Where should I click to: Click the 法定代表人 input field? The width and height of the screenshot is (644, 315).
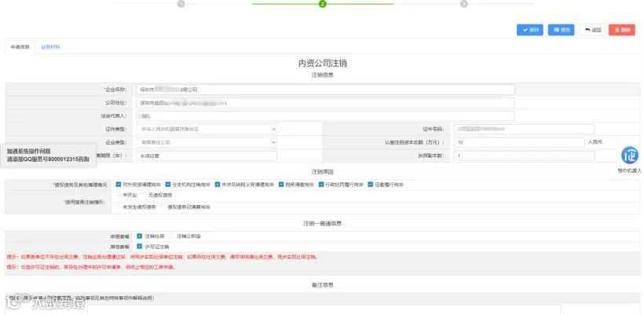point(325,116)
